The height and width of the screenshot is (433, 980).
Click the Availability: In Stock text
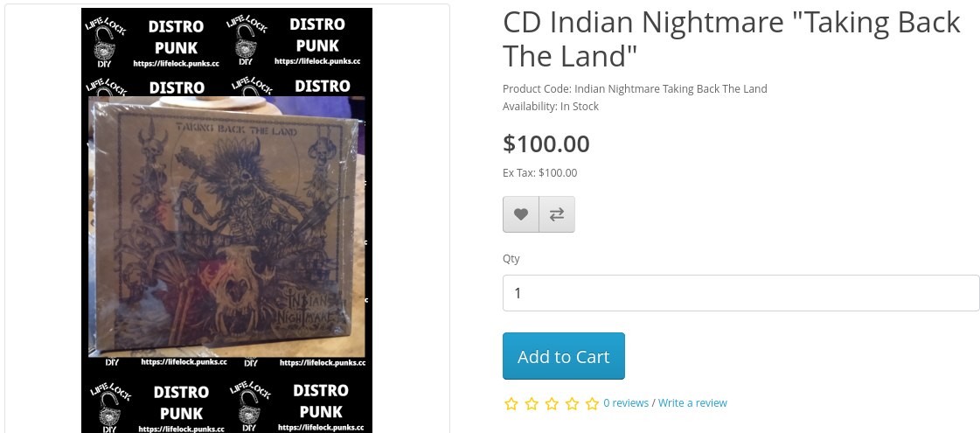click(x=551, y=107)
